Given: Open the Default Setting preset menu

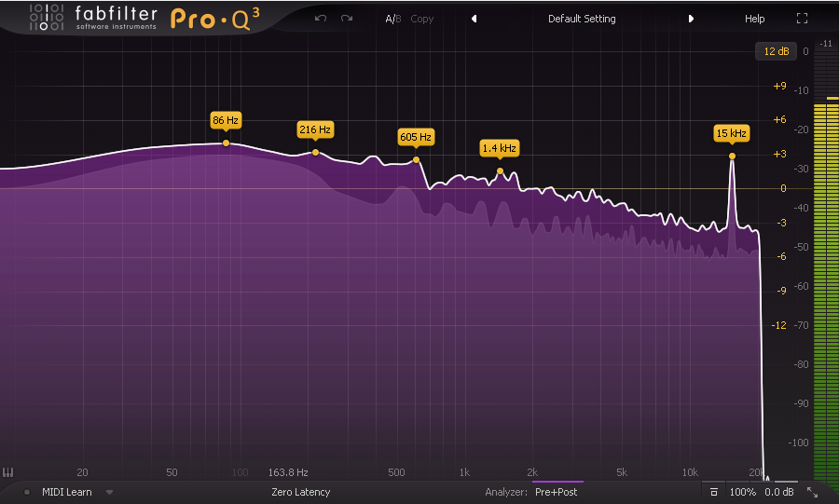Looking at the screenshot, I should pos(582,19).
